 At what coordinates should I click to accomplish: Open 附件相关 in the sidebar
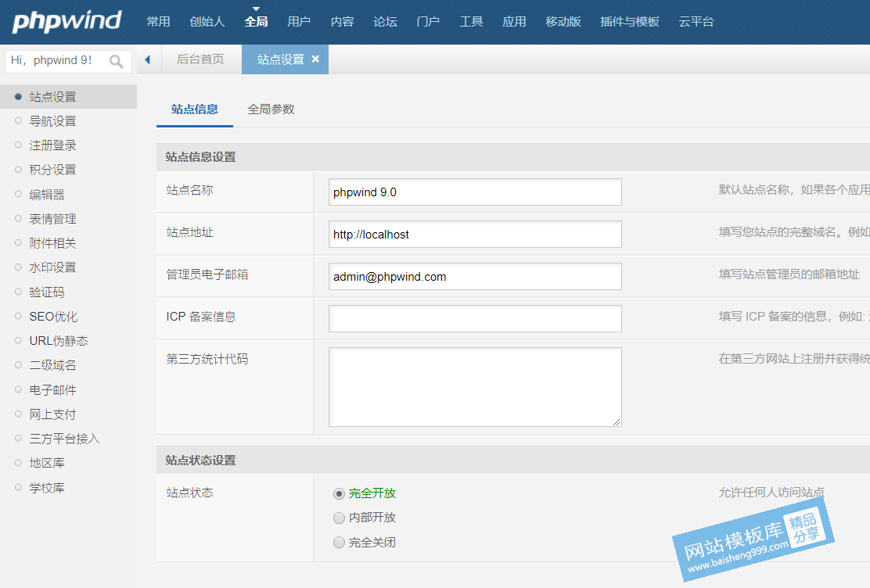click(52, 243)
